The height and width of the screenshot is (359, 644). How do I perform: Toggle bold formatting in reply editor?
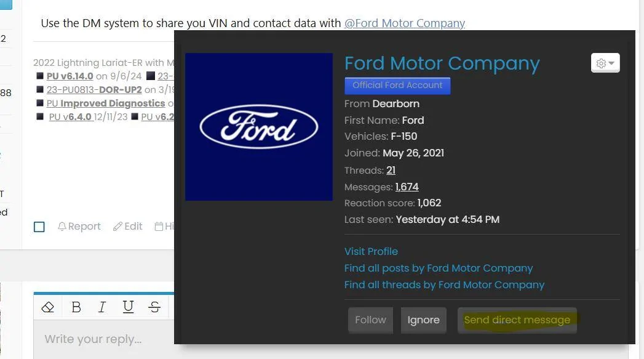click(76, 307)
